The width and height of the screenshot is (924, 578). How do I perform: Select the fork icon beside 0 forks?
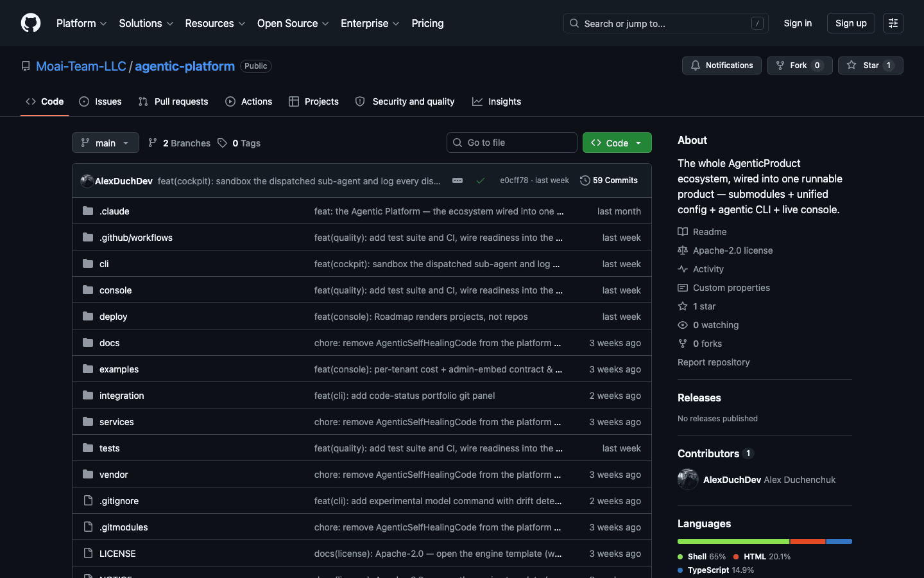(x=683, y=344)
